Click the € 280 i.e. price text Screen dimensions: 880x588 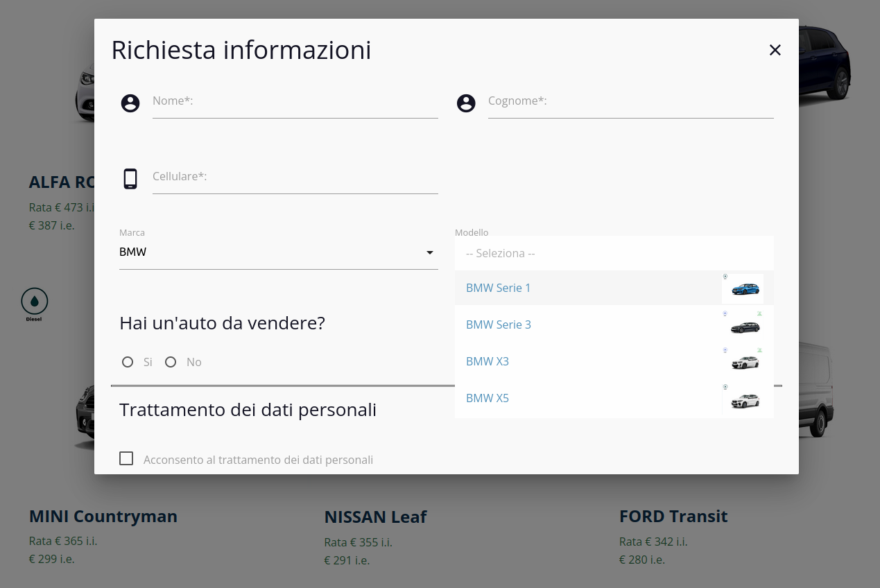click(x=642, y=559)
